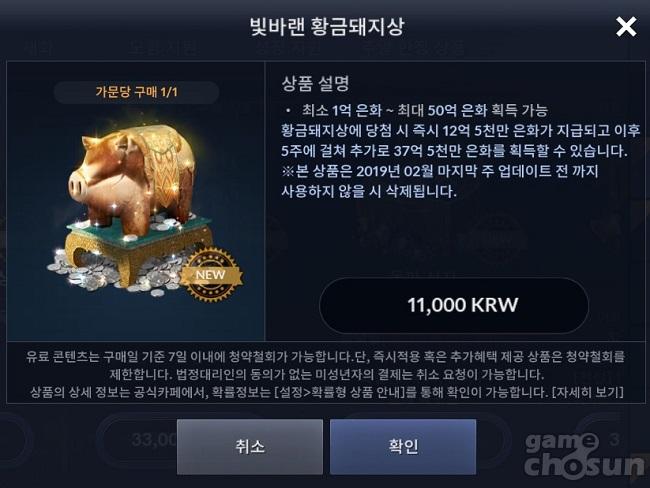Click the dimmed first tab behind the title

point(38,49)
